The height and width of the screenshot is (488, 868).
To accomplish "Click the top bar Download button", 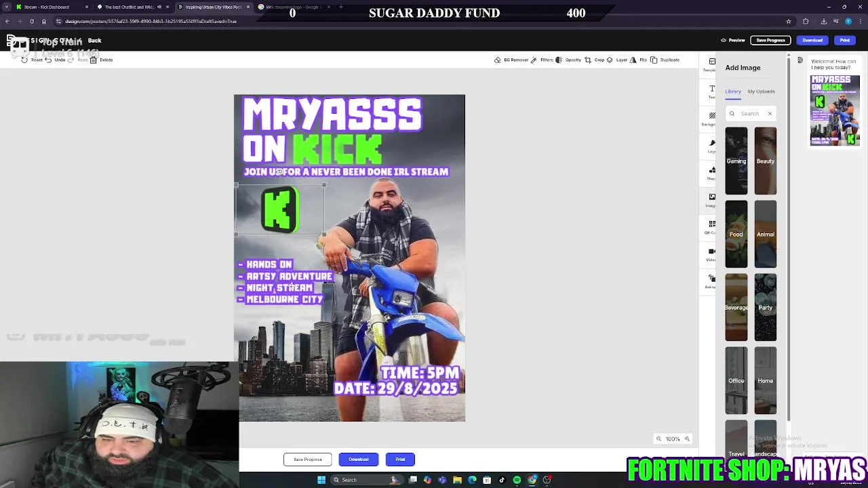I will (812, 41).
